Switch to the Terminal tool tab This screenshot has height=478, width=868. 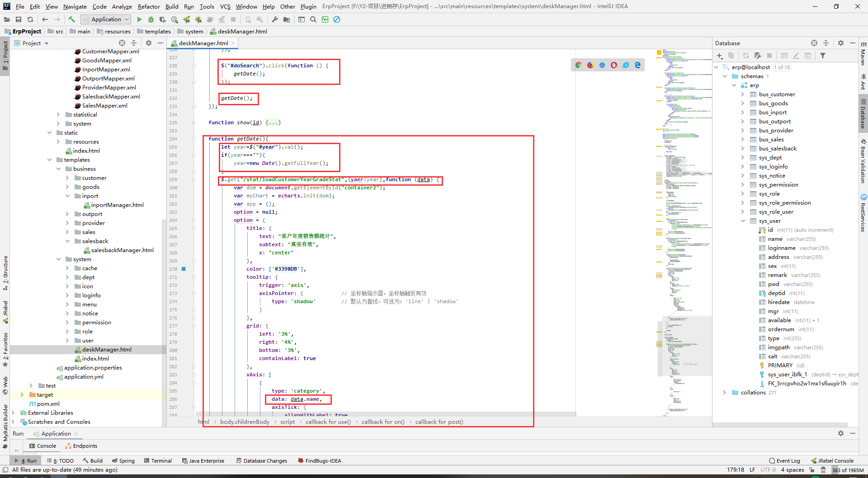click(x=158, y=461)
